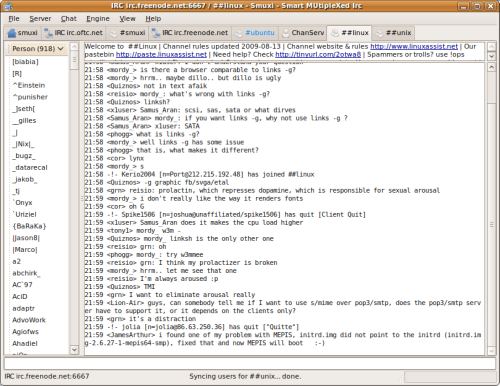This screenshot has width=500, height=386.
Task: Click the ##unix tab chat icon
Action: click(x=379, y=33)
